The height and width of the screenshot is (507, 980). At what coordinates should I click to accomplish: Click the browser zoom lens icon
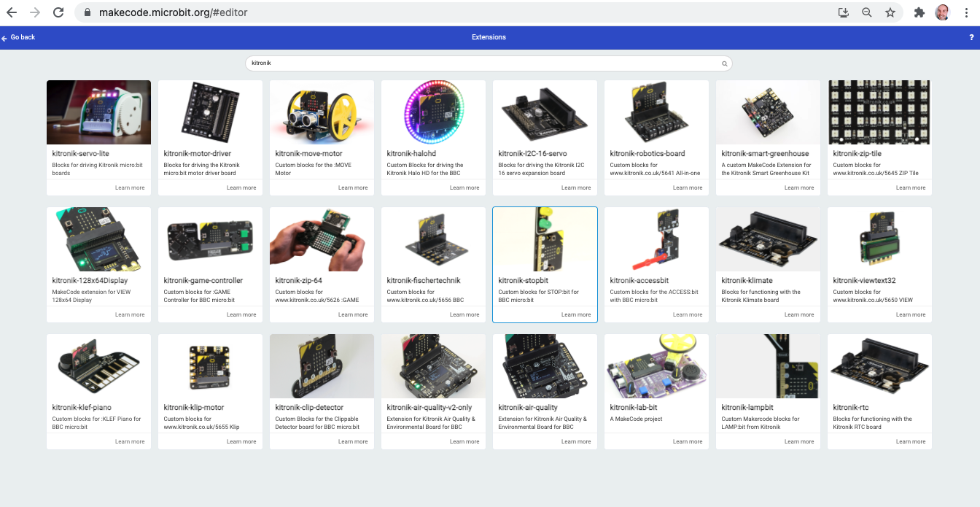point(867,12)
